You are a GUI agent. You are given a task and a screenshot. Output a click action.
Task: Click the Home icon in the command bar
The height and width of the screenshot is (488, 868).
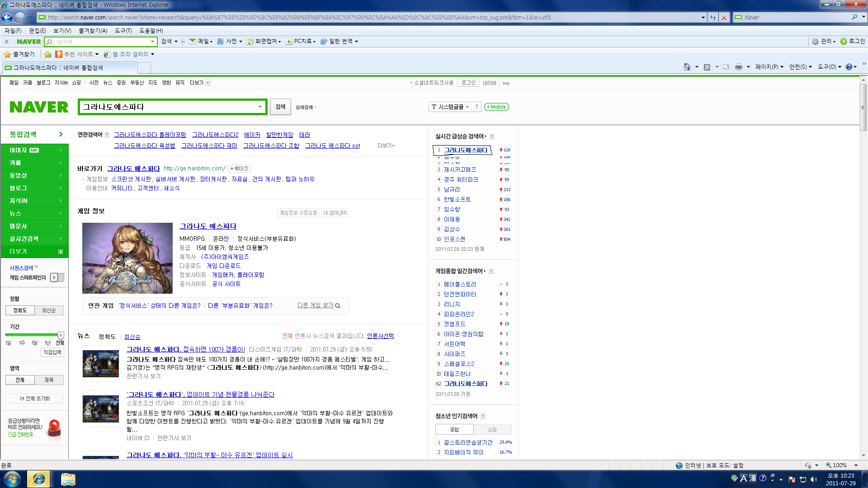pyautogui.click(x=687, y=67)
